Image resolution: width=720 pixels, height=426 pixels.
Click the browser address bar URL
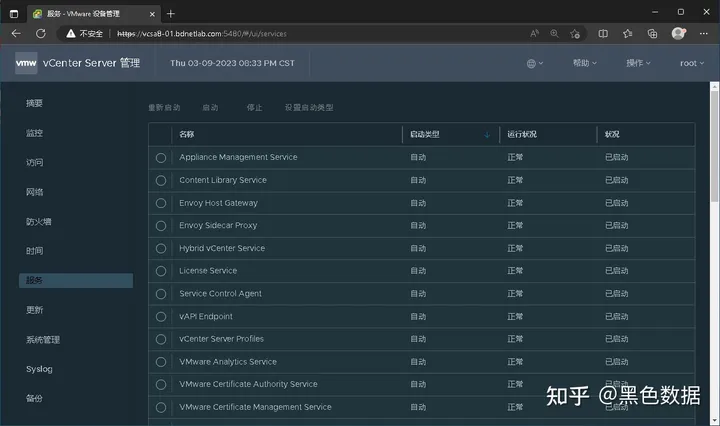click(x=202, y=34)
